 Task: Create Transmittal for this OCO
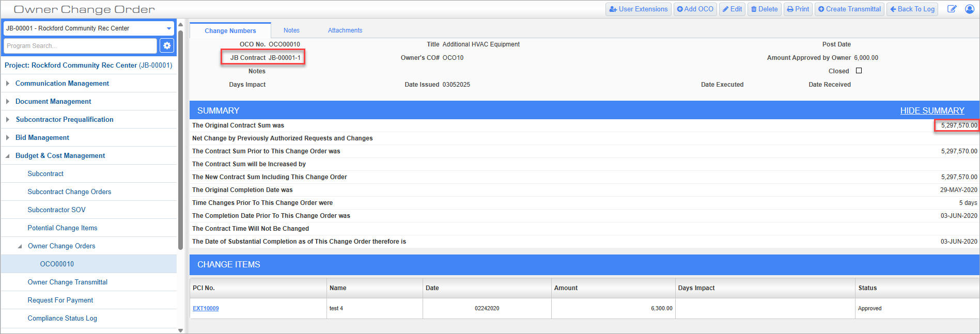tap(849, 9)
